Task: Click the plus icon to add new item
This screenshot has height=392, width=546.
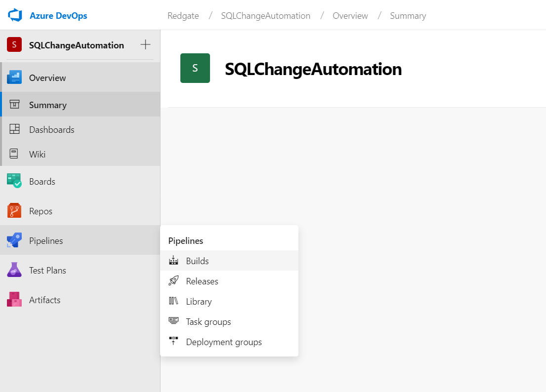Action: pos(145,44)
